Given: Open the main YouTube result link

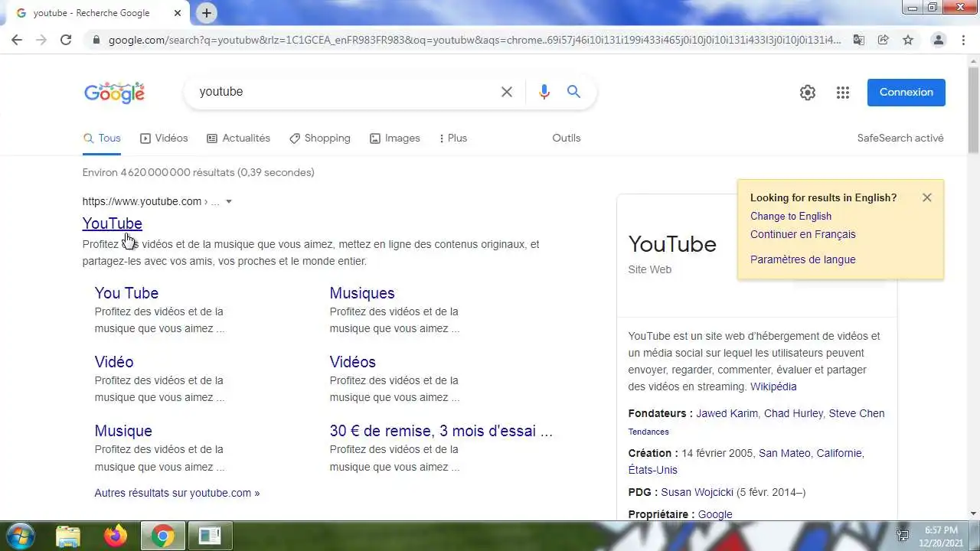Looking at the screenshot, I should (113, 223).
